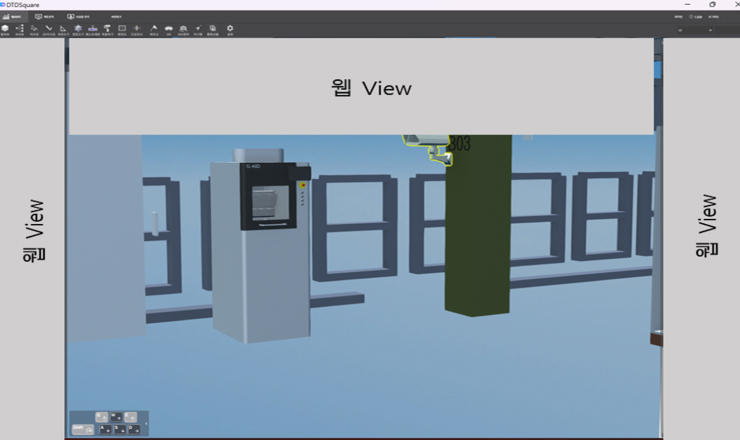Image resolution: width=740 pixels, height=440 pixels.
Task: Select the gray machine in the 3D view
Action: pos(260,250)
